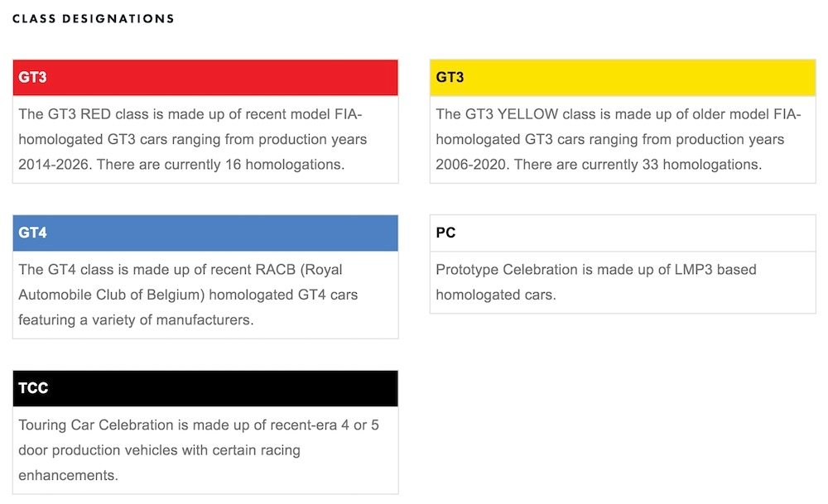This screenshot has width=828, height=504.
Task: Click the "33 homologations" text
Action: pyautogui.click(x=701, y=165)
